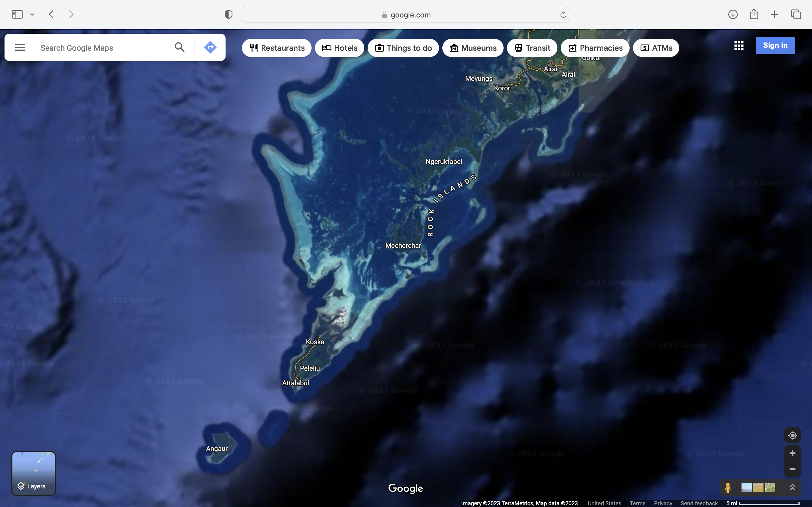Open the Send feedback link

699,503
